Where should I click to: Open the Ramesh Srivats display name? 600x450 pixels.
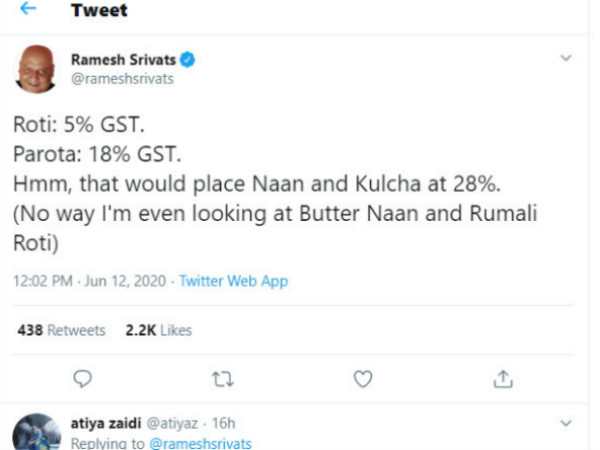(124, 61)
